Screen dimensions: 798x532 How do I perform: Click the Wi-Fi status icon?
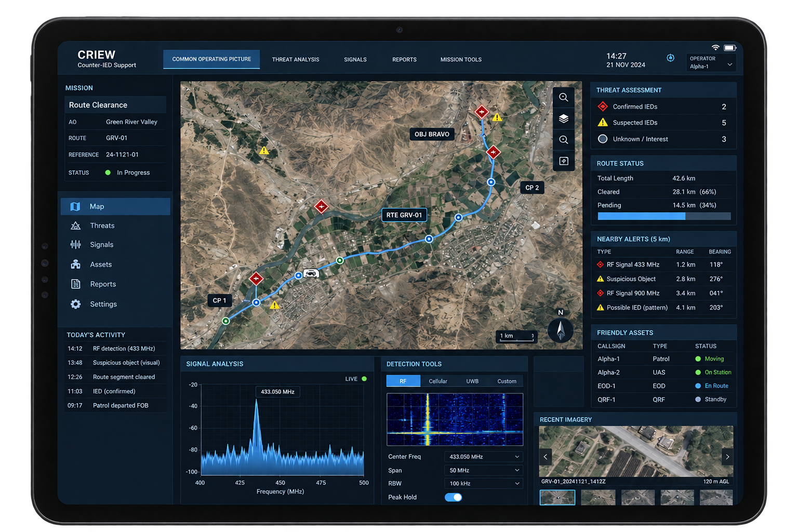715,48
